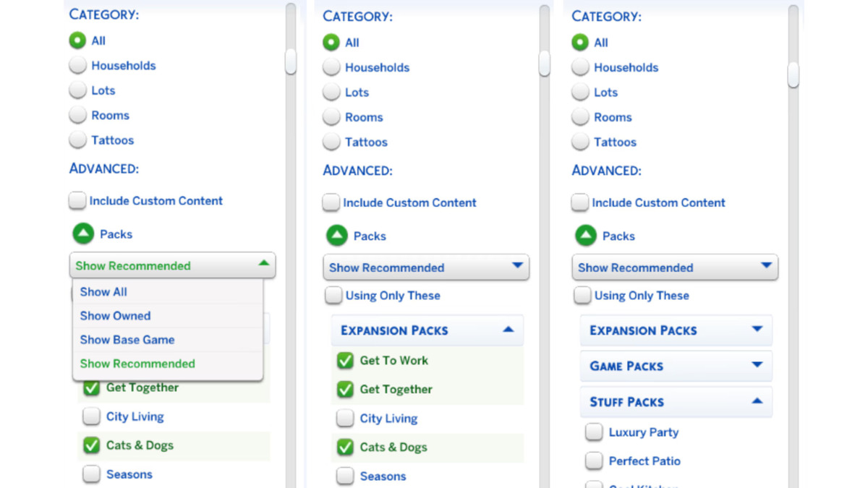Enable the Luxury Party stuff pack checkbox
Image resolution: width=868 pixels, height=488 pixels.
(594, 432)
